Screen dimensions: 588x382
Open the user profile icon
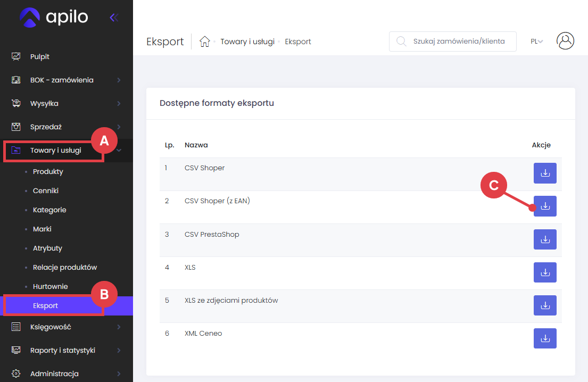tap(565, 41)
